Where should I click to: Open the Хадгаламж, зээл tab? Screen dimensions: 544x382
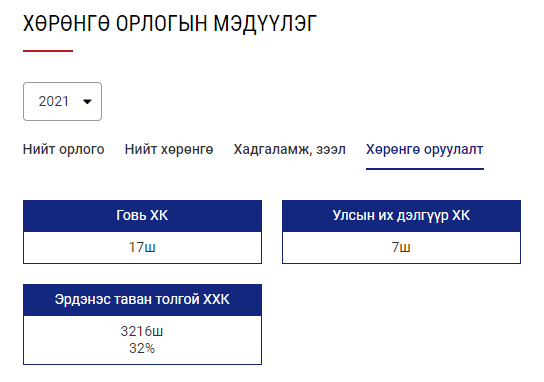[290, 149]
